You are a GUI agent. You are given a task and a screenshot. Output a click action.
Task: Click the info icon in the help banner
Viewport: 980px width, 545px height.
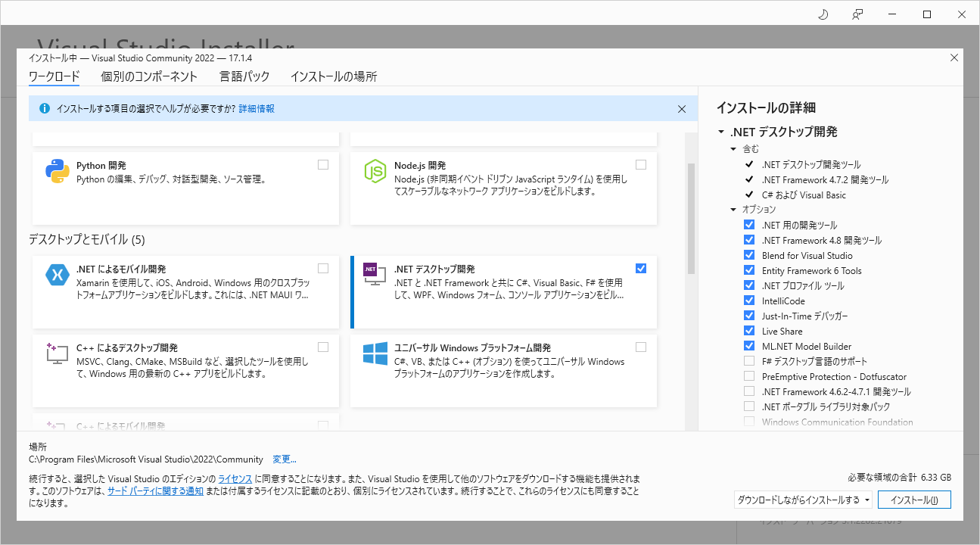point(43,108)
